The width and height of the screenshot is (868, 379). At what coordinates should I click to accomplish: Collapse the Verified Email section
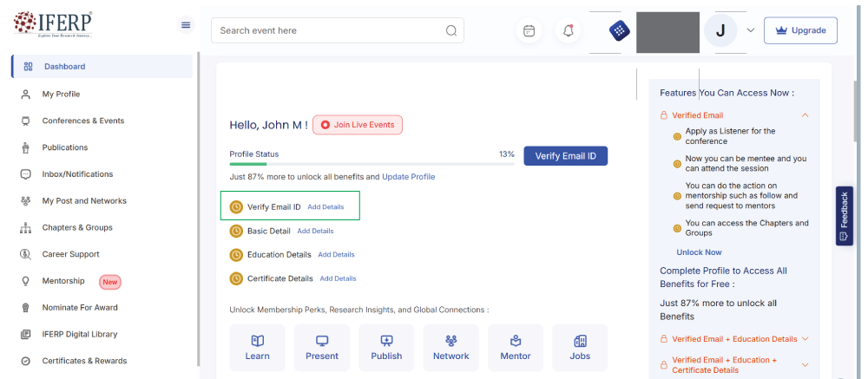(805, 115)
